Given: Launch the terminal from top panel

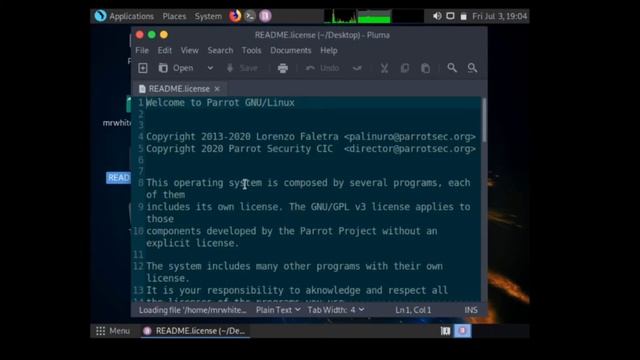Looking at the screenshot, I should click(250, 16).
